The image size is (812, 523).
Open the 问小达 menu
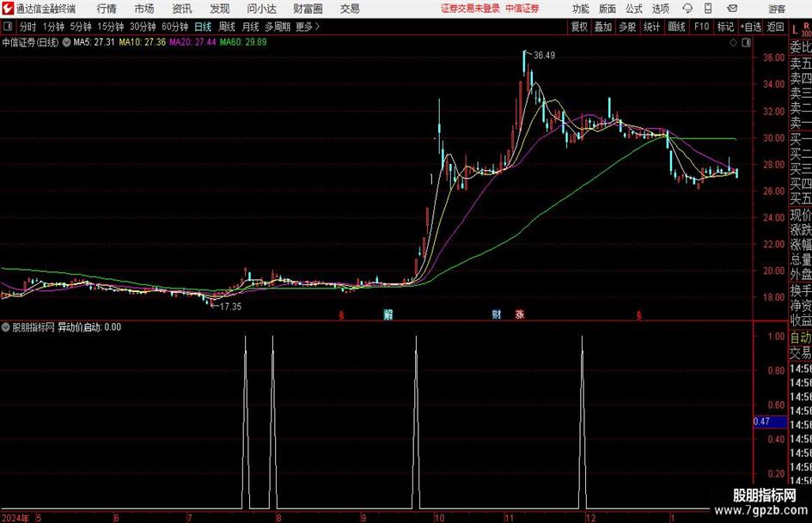point(261,9)
